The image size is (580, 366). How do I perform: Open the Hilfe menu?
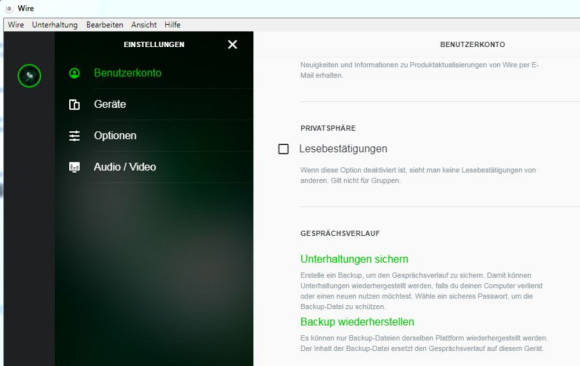point(172,25)
